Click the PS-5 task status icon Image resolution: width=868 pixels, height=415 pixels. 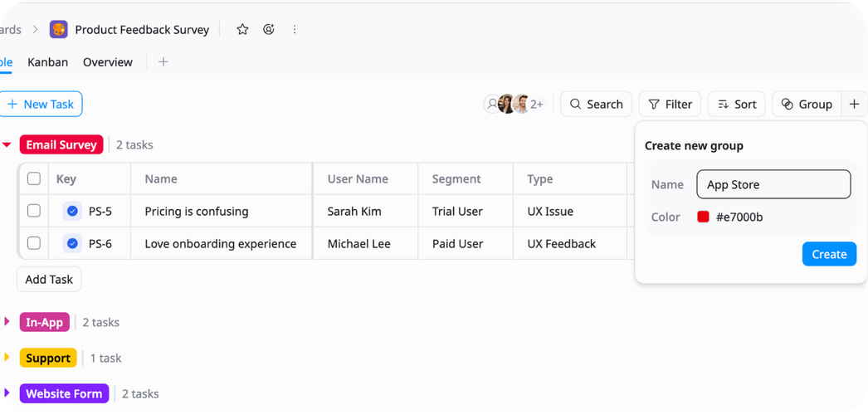[x=72, y=212]
